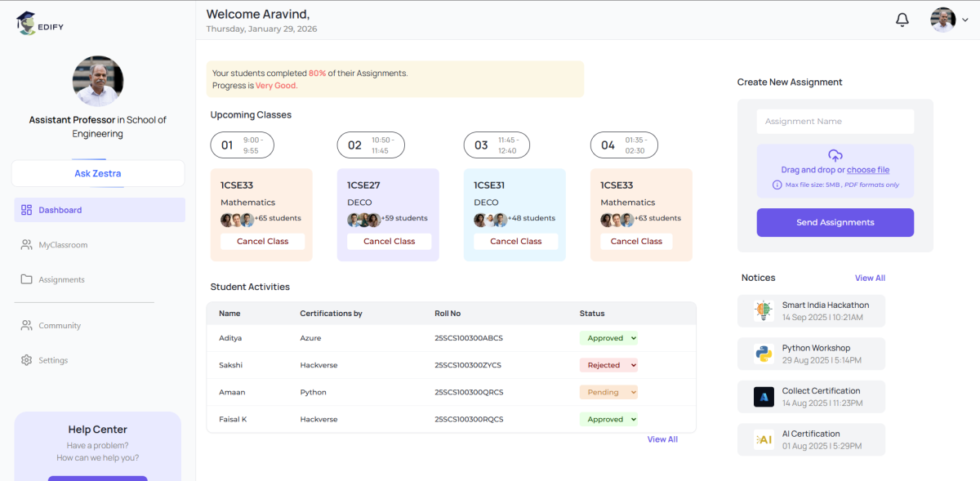Open Assignments from the sidebar

click(61, 279)
